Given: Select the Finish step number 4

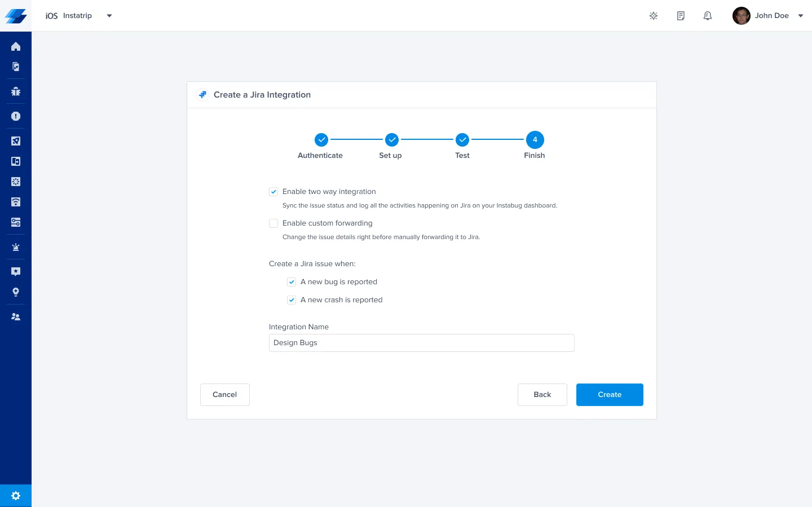Looking at the screenshot, I should [535, 139].
